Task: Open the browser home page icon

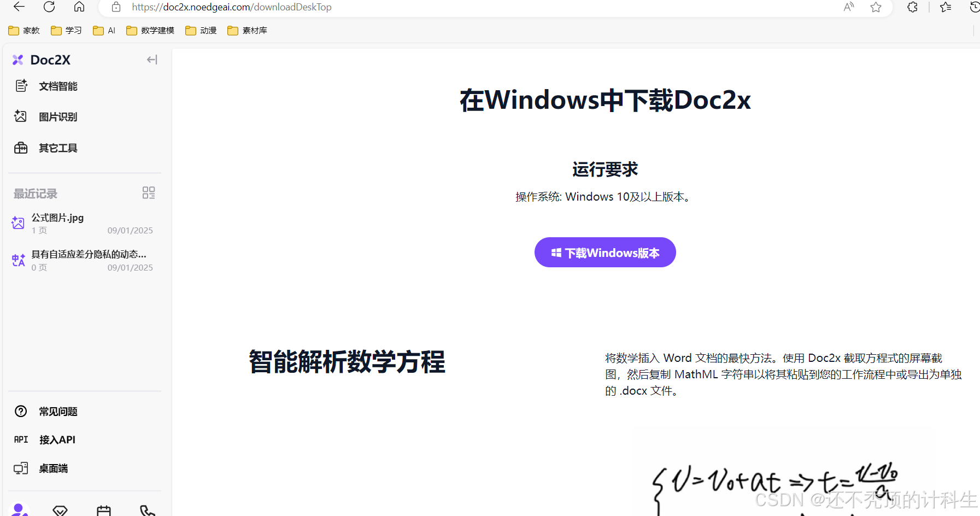Action: [79, 7]
